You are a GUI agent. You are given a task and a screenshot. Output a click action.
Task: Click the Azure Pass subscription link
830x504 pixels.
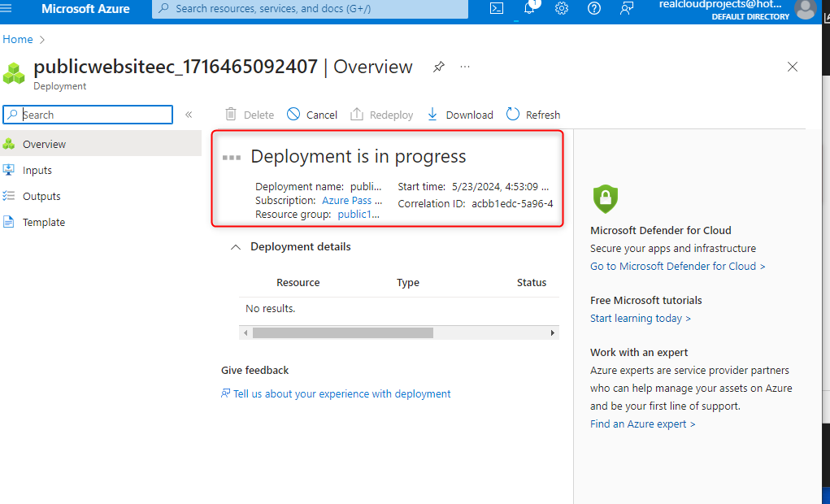click(351, 200)
